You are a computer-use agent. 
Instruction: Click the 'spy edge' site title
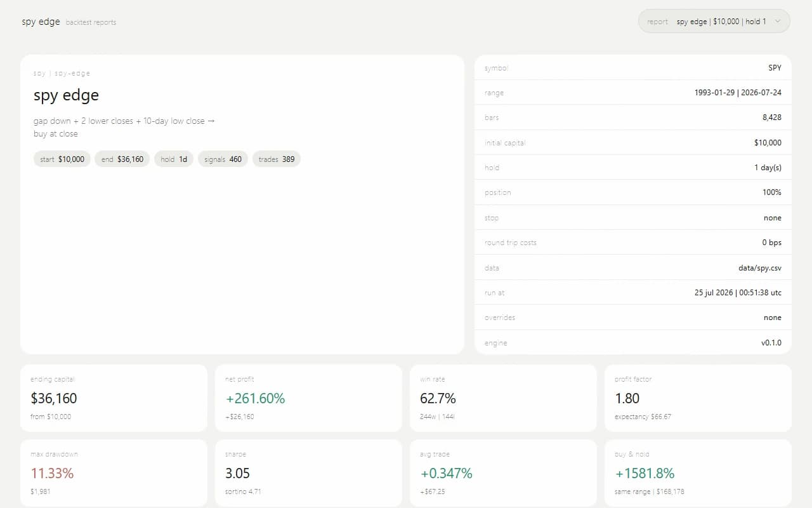click(41, 22)
